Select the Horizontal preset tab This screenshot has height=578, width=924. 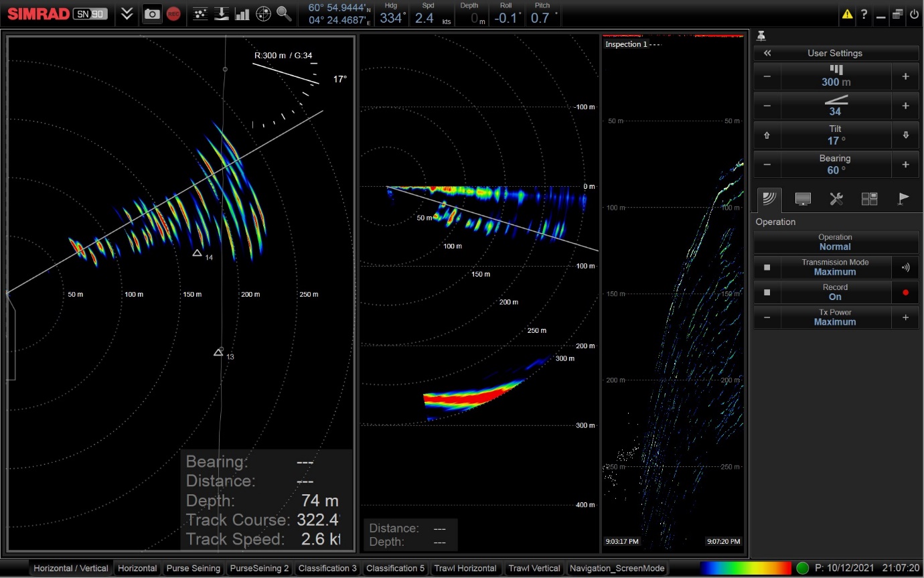(x=137, y=568)
